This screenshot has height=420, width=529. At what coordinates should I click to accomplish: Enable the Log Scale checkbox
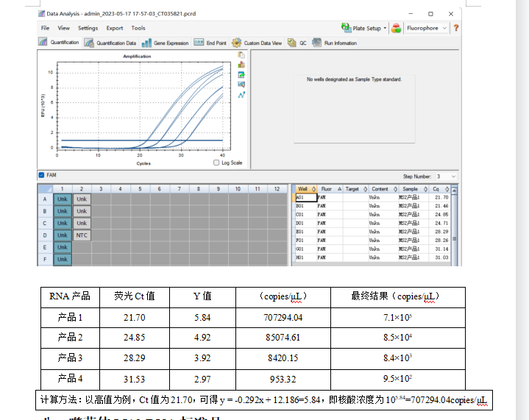coord(216,163)
